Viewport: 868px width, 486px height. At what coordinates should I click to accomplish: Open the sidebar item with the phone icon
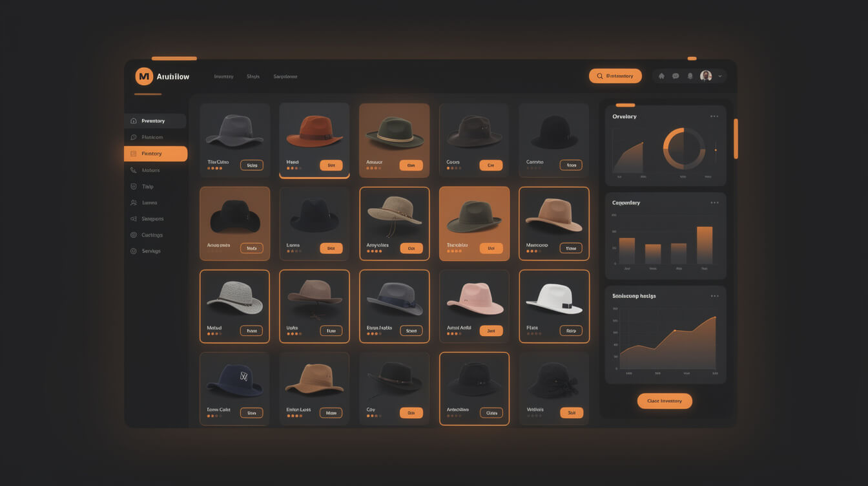click(155, 170)
